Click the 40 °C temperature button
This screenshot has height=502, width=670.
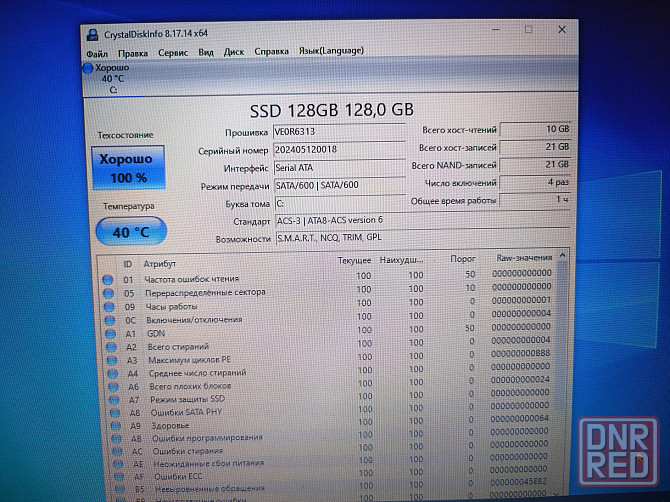click(131, 232)
